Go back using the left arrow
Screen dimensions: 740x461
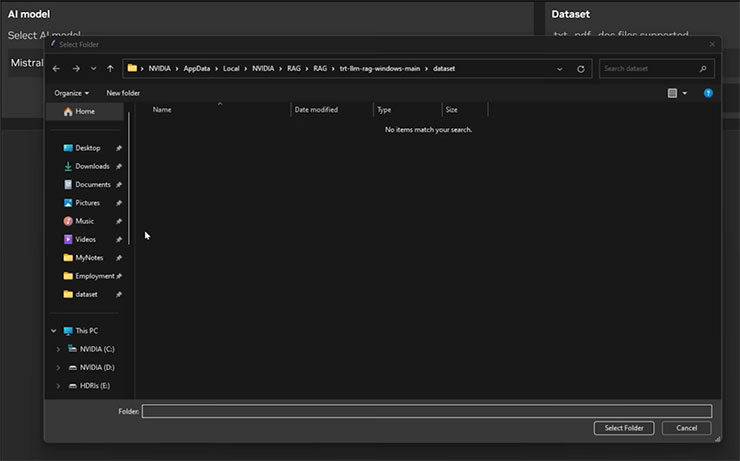56,69
